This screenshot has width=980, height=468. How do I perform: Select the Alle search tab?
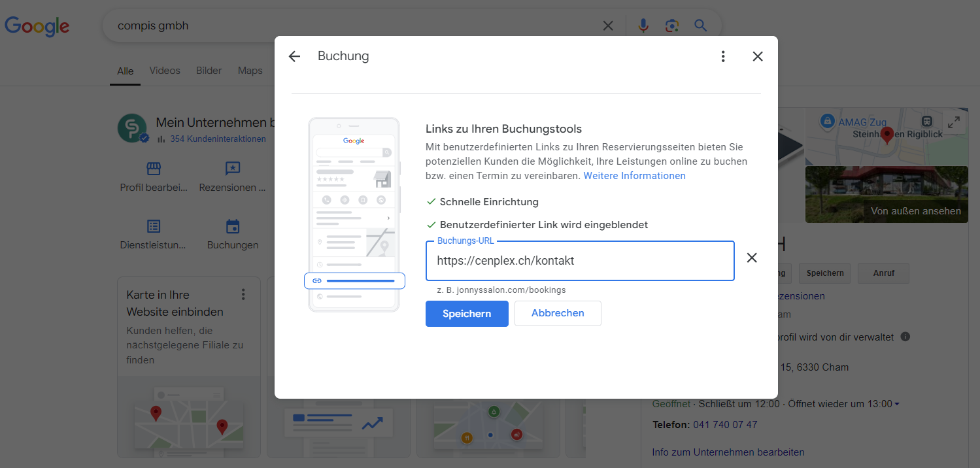click(x=126, y=71)
